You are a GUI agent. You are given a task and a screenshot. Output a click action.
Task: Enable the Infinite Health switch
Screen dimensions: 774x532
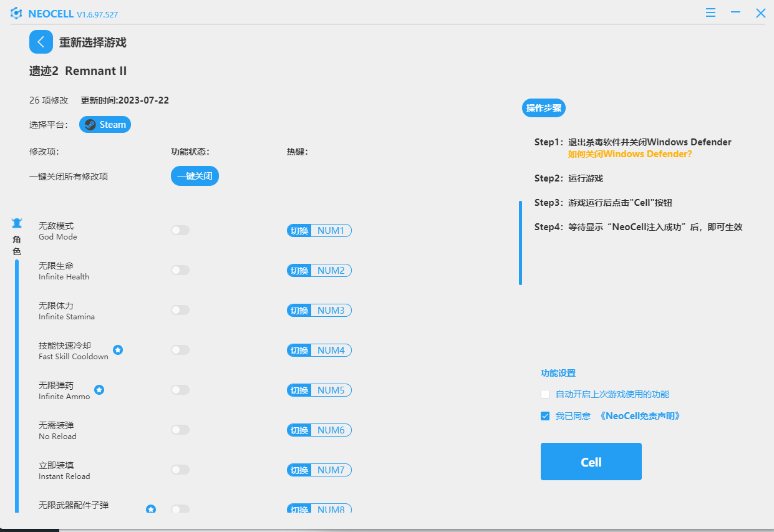(180, 270)
